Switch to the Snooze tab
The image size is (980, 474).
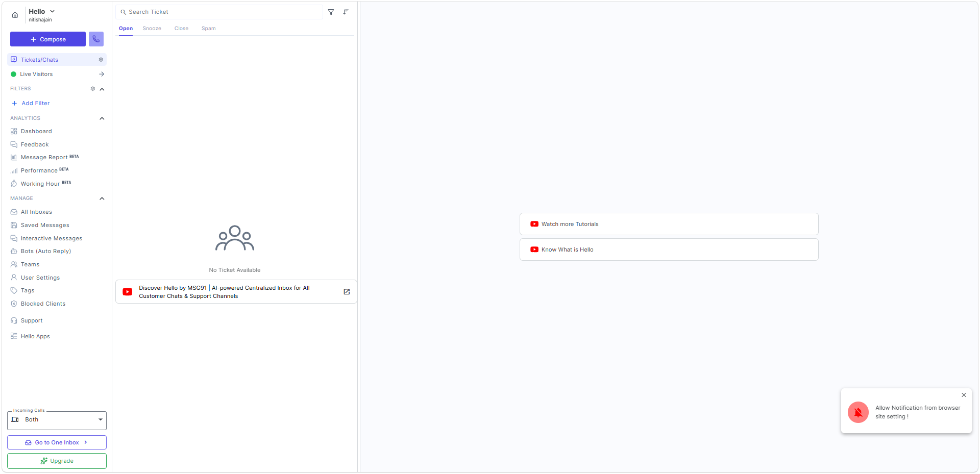tap(152, 29)
